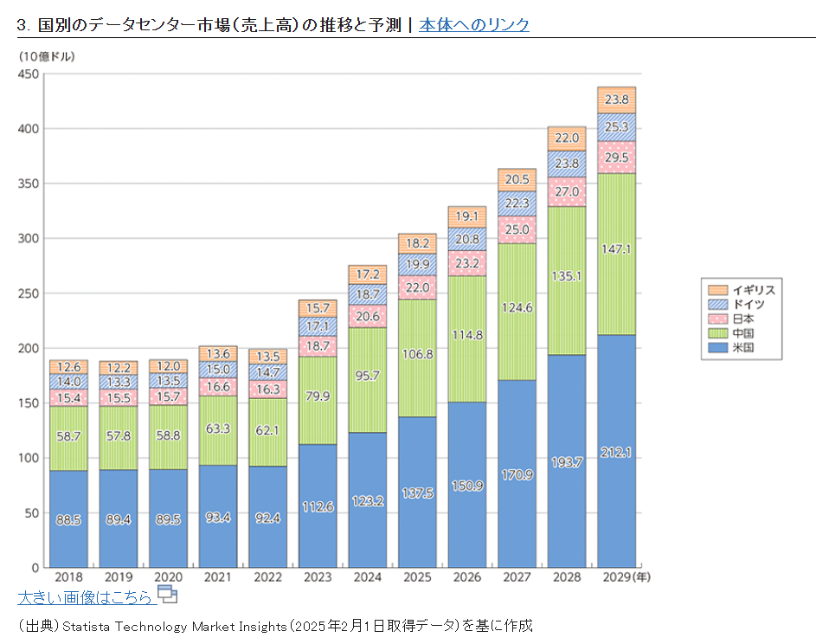Open the 本体へのリンク hyperlink

pos(473,24)
